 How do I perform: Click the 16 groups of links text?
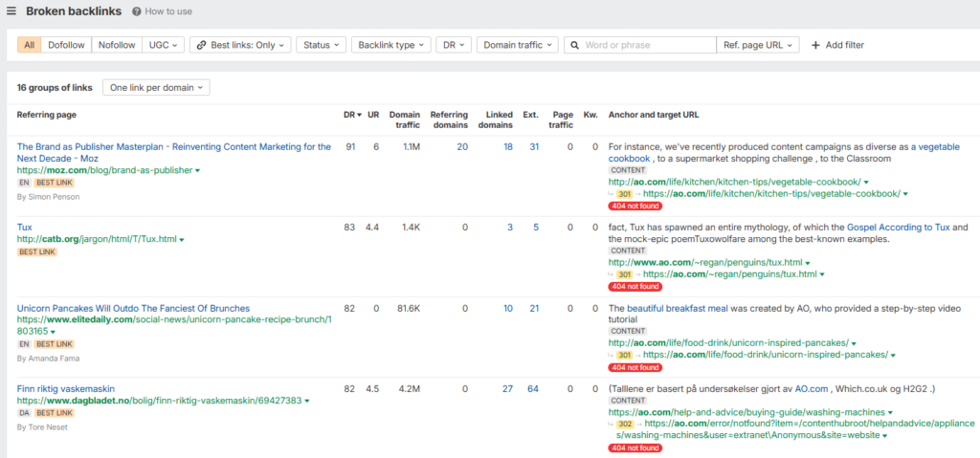click(55, 87)
